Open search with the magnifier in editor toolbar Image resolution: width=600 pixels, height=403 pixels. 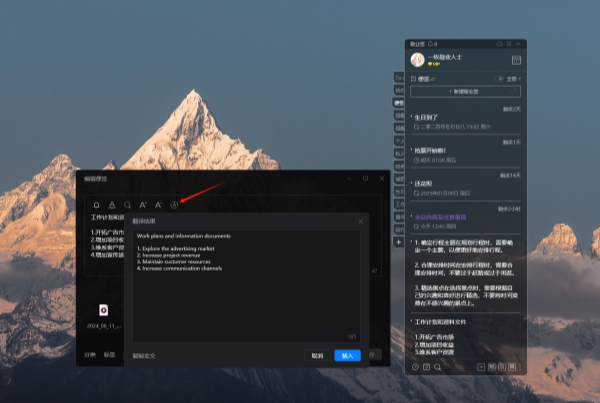[127, 204]
